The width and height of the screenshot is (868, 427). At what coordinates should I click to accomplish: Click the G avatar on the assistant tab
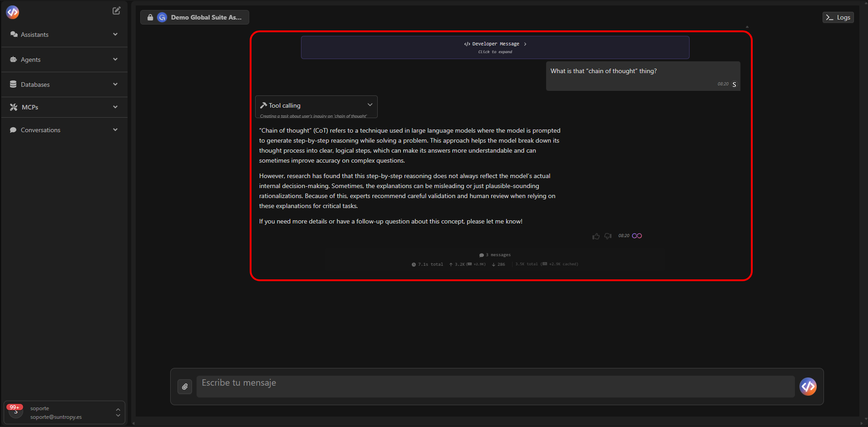coord(162,17)
